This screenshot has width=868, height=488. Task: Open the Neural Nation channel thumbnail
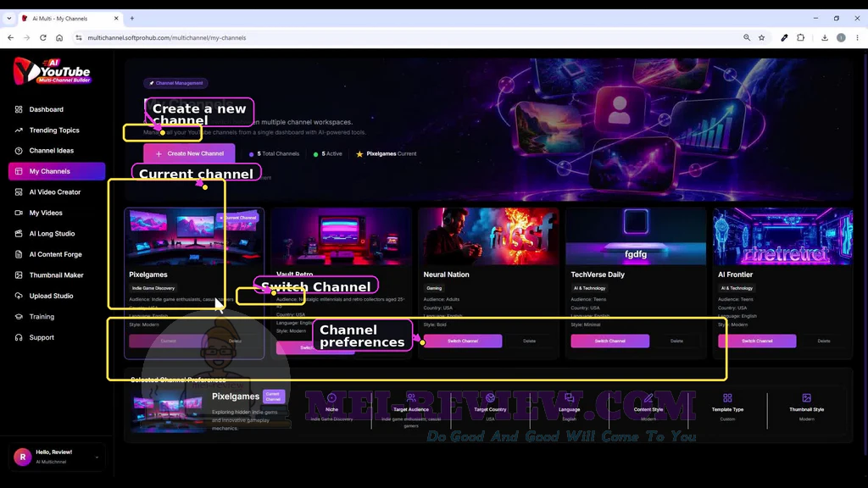click(x=488, y=237)
